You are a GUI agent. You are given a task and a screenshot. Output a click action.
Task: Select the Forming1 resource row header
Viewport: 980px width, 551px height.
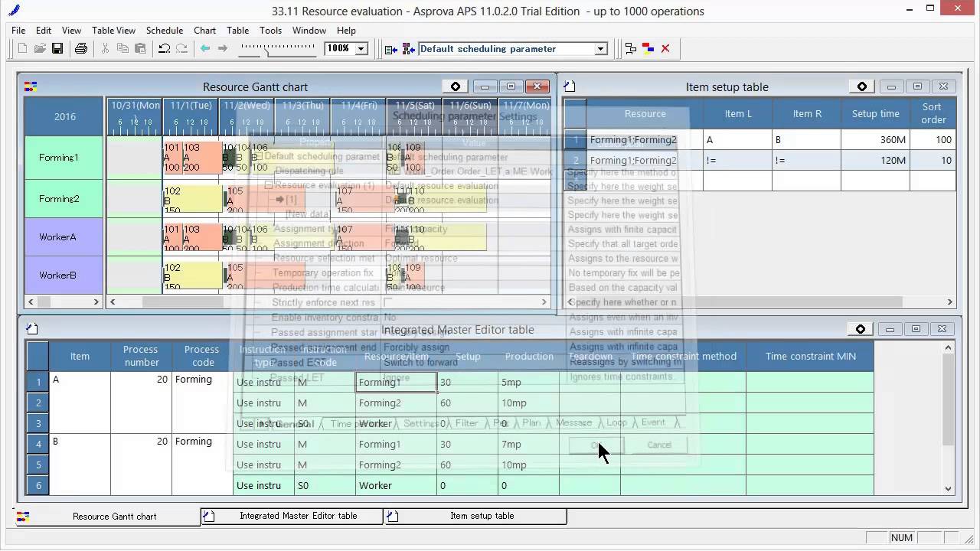click(64, 158)
